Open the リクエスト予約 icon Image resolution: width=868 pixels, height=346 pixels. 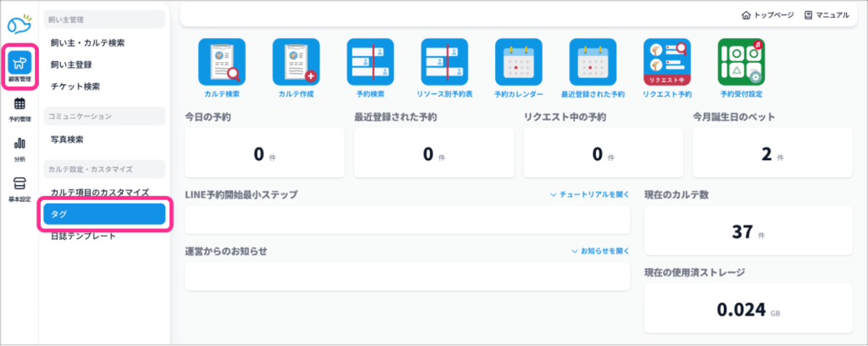tap(667, 63)
